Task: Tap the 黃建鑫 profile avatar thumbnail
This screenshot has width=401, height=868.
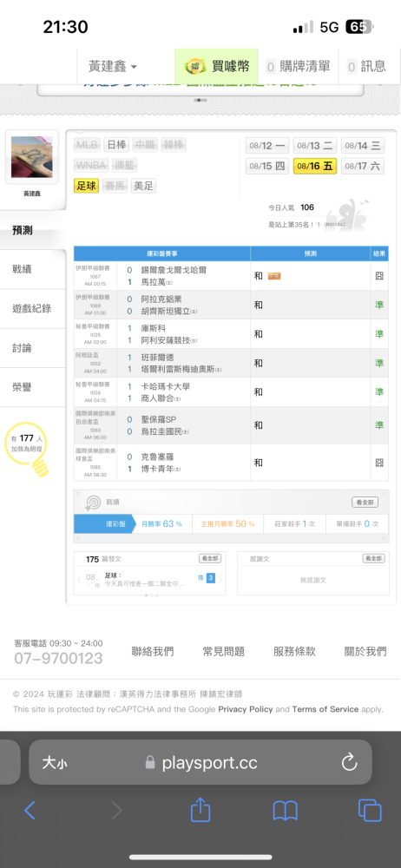Action: [x=31, y=156]
